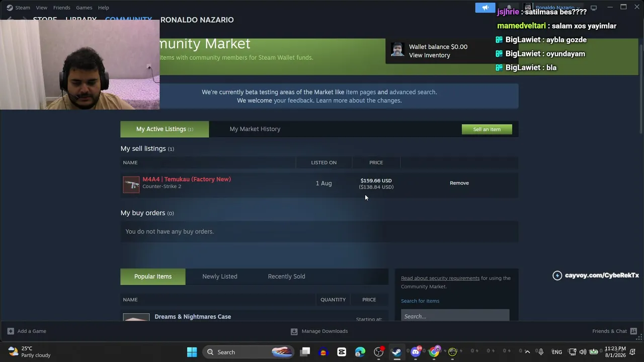Click the blue announcements megaphone button

pos(486,8)
